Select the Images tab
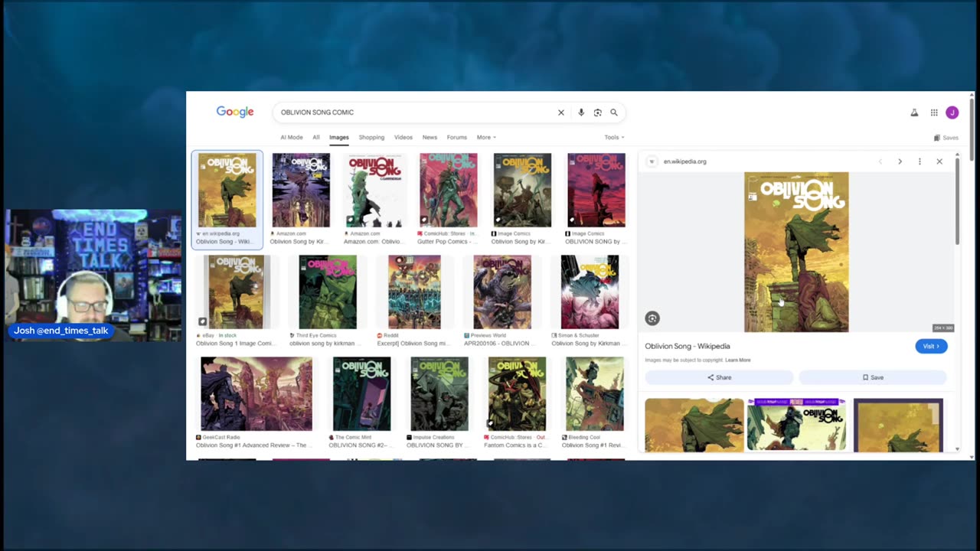Viewport: 980px width, 551px height. coord(339,138)
